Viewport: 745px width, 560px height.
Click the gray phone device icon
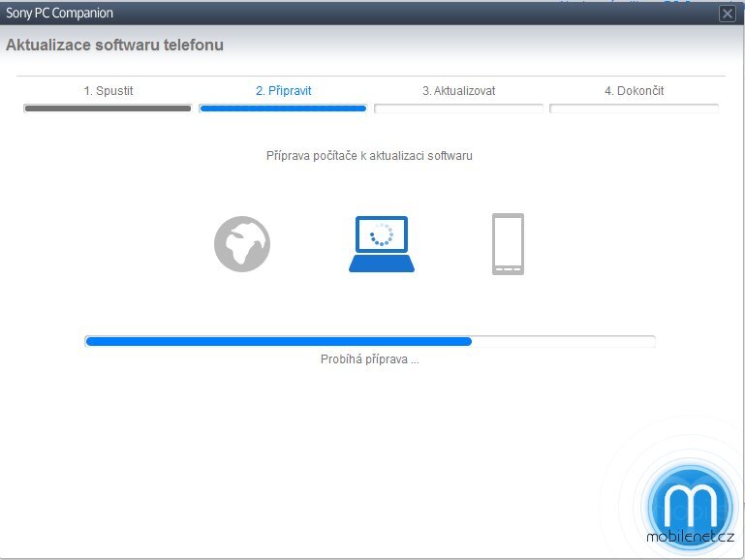click(508, 244)
